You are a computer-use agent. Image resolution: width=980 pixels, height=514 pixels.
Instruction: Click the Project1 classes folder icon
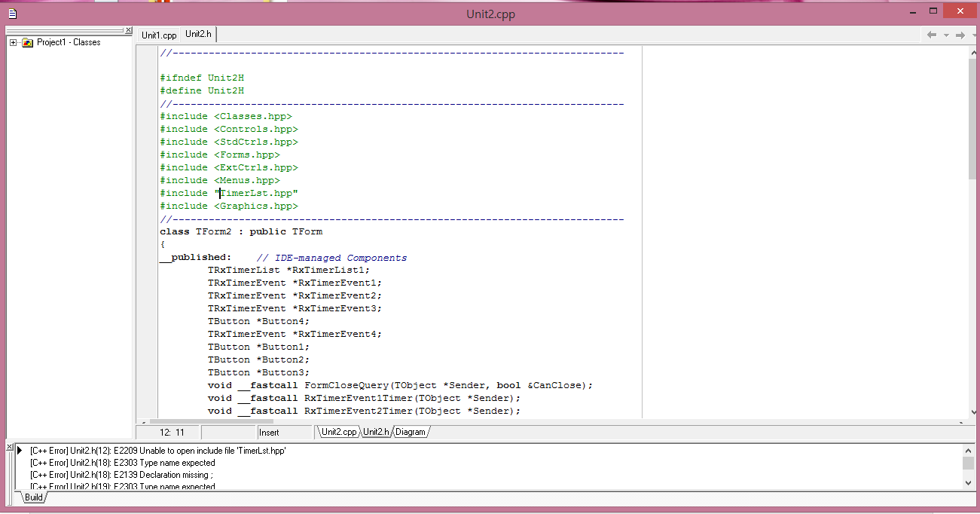click(x=28, y=42)
